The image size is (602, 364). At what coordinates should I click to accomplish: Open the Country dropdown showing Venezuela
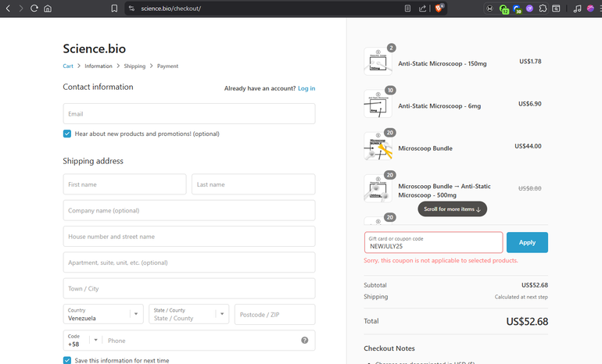coord(103,315)
